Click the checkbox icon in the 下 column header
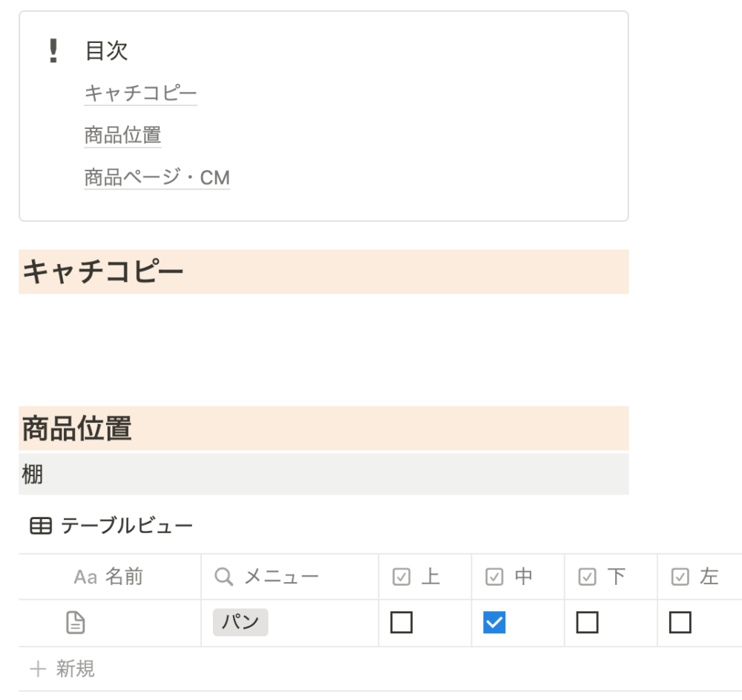The image size is (742, 700). click(x=587, y=577)
